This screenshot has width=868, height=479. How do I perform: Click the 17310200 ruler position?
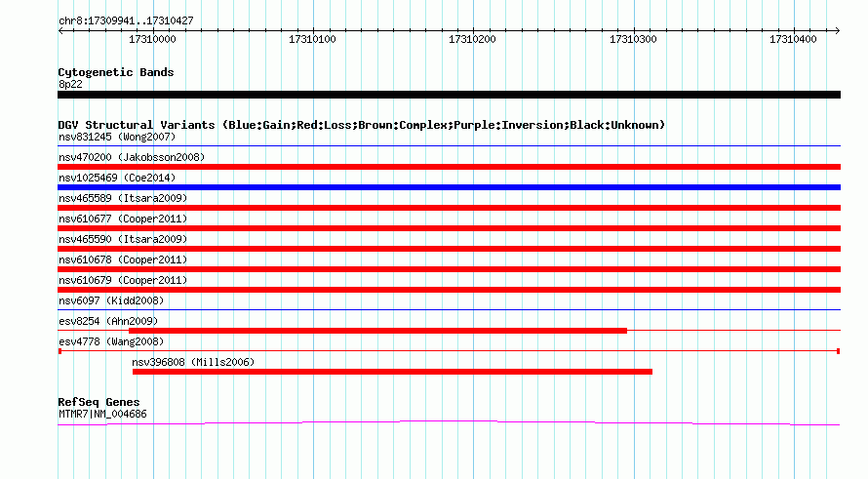(472, 39)
